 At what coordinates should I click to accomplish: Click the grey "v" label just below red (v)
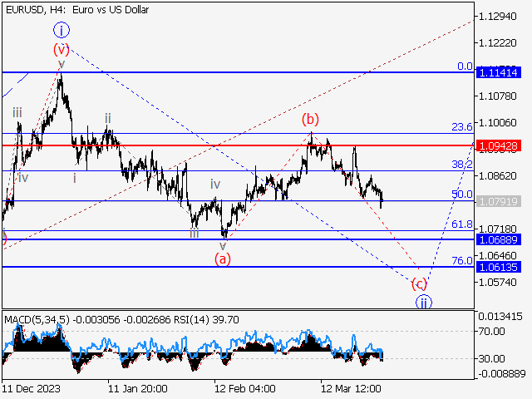click(x=62, y=64)
